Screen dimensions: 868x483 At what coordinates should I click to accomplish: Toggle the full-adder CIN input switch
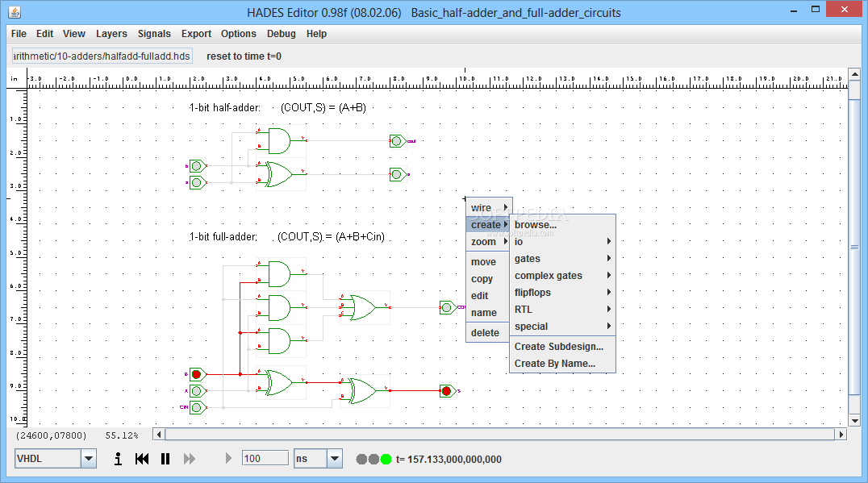pyautogui.click(x=197, y=408)
